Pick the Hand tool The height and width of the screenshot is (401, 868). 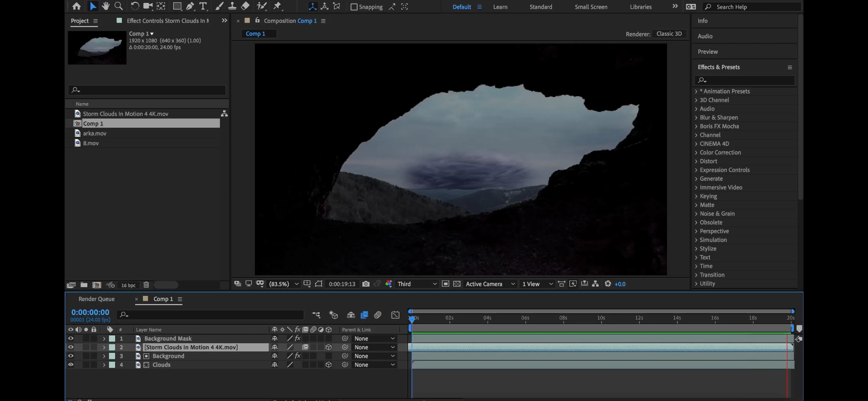[105, 6]
